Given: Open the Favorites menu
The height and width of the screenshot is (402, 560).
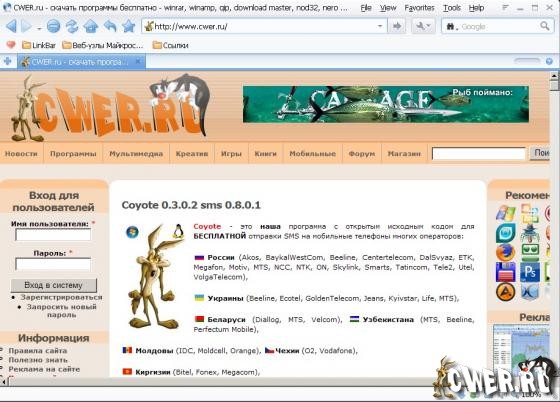Looking at the screenshot, I should coord(419,8).
